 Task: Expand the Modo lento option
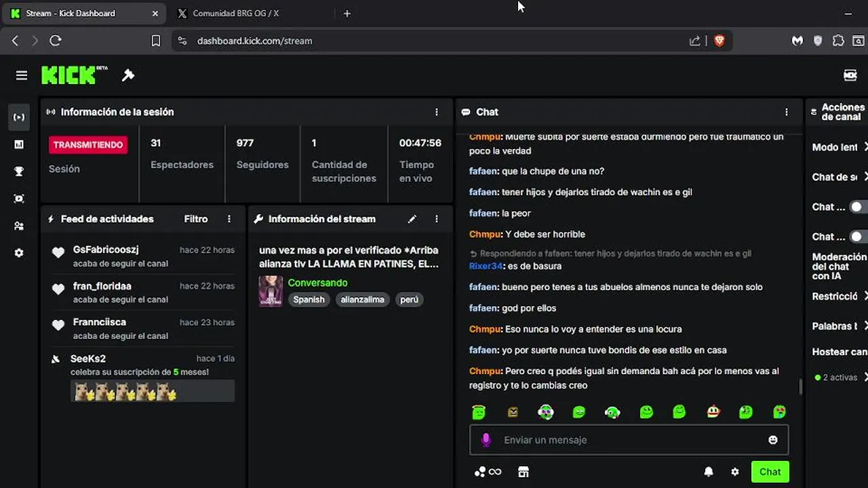840,147
